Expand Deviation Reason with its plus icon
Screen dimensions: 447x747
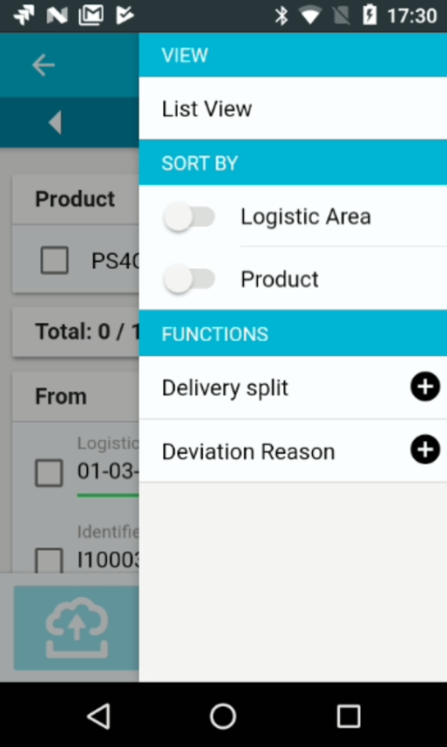click(425, 449)
